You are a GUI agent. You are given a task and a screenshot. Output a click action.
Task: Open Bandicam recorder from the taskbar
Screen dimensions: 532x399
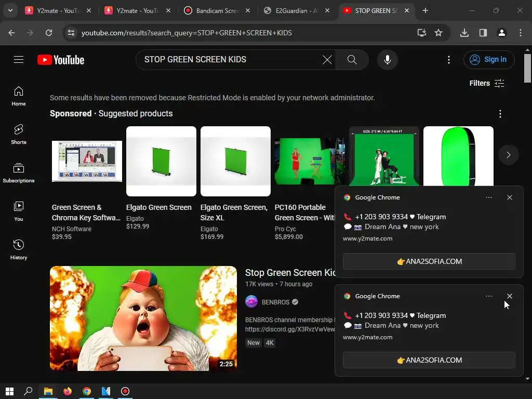point(125,391)
